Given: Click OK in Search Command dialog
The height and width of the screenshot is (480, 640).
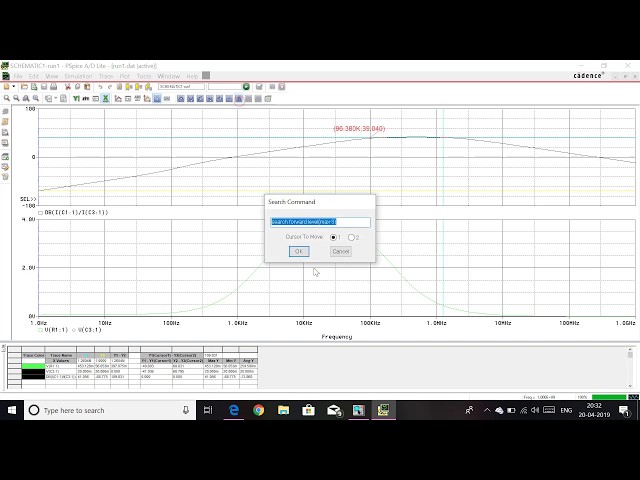Looking at the screenshot, I should click(x=299, y=251).
